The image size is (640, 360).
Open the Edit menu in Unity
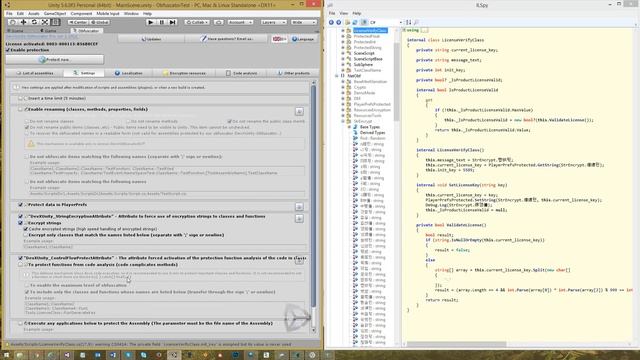click(20, 13)
